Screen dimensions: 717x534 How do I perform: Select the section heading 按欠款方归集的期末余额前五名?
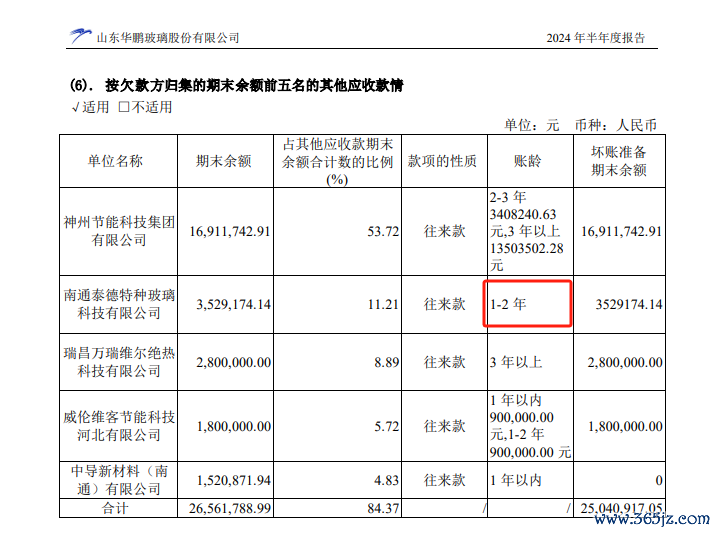coord(236,85)
